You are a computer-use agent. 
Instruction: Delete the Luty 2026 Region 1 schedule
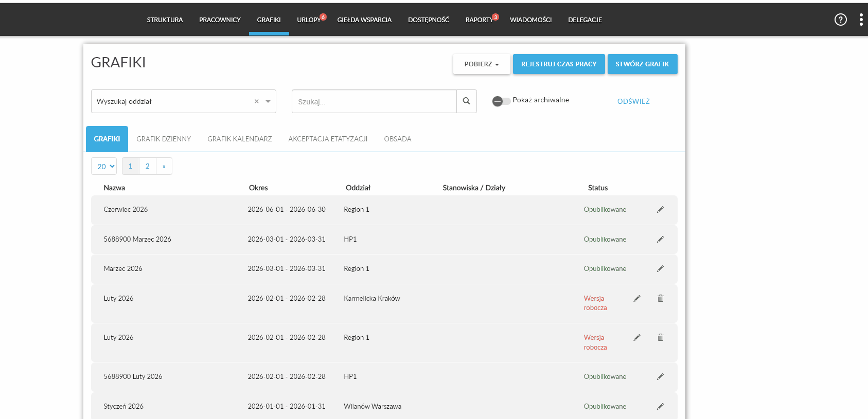click(661, 338)
